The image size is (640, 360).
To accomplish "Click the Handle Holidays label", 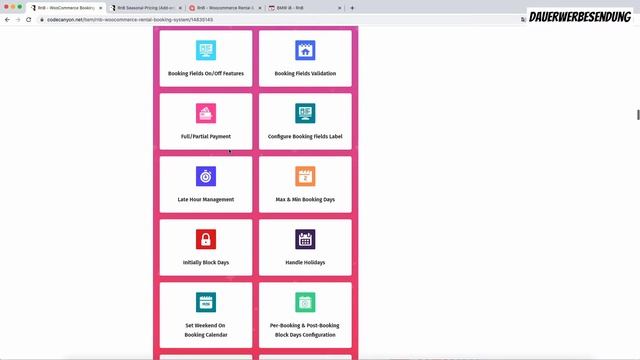I will click(x=305, y=262).
